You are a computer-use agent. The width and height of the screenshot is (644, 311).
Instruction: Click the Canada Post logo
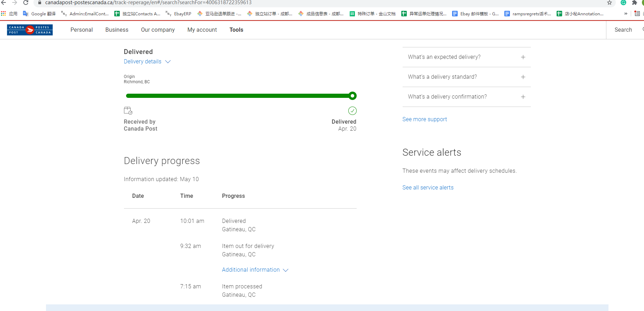30,30
